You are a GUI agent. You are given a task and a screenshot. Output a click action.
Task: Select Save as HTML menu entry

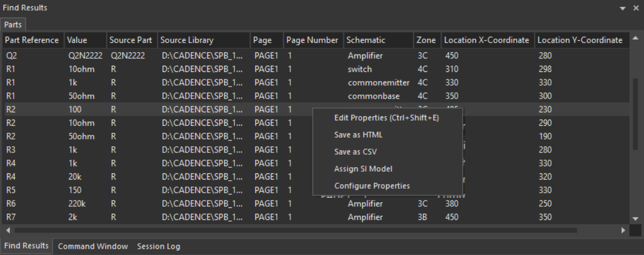point(358,135)
